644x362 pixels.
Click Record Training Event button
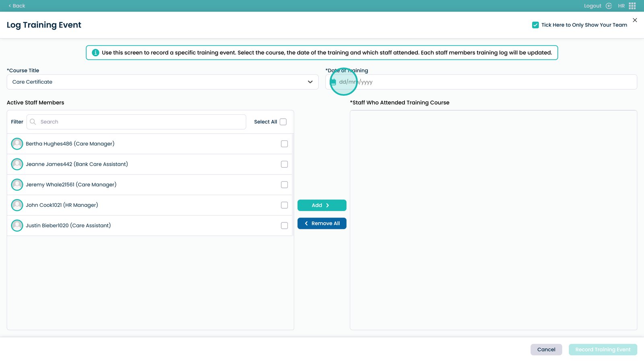point(603,350)
